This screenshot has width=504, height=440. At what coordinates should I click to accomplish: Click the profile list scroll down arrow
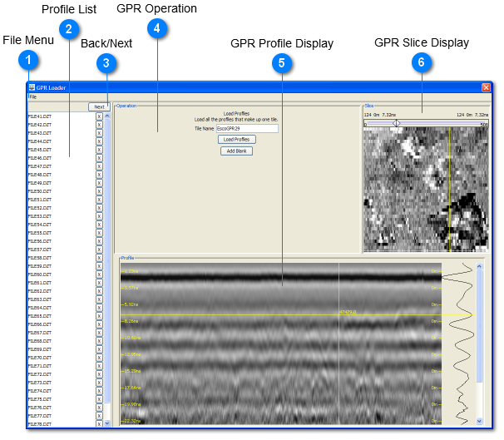tap(107, 423)
